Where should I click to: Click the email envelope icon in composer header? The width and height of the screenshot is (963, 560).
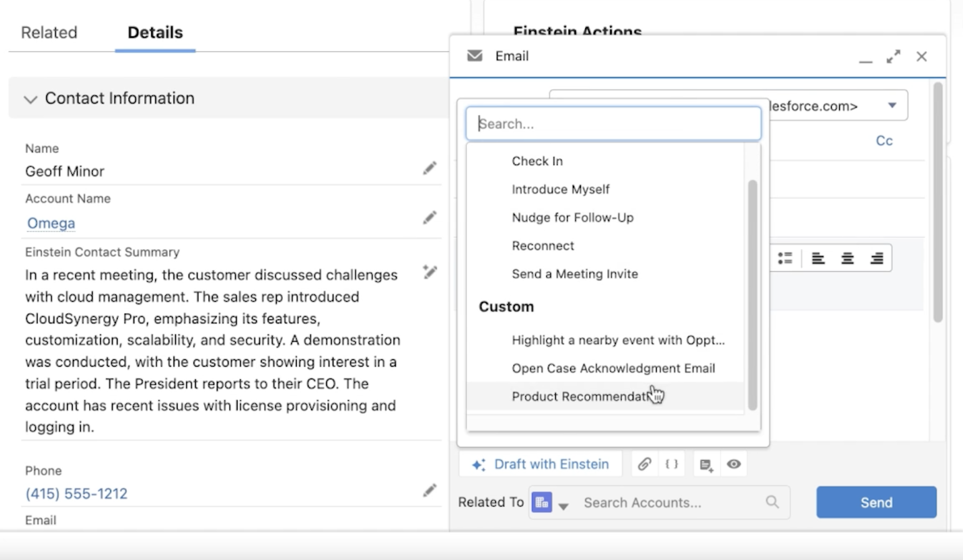click(475, 56)
